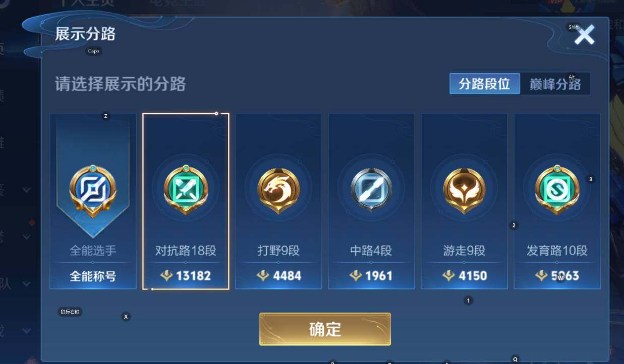The image size is (624, 364).
Task: Close the 展示分路 dialog
Action: click(x=585, y=35)
